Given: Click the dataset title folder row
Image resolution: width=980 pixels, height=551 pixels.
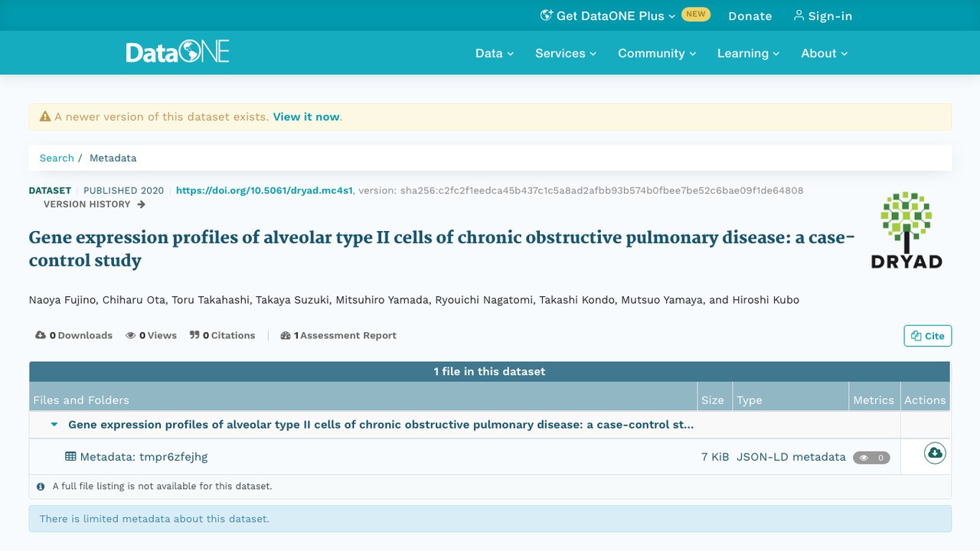Looking at the screenshot, I should point(381,425).
